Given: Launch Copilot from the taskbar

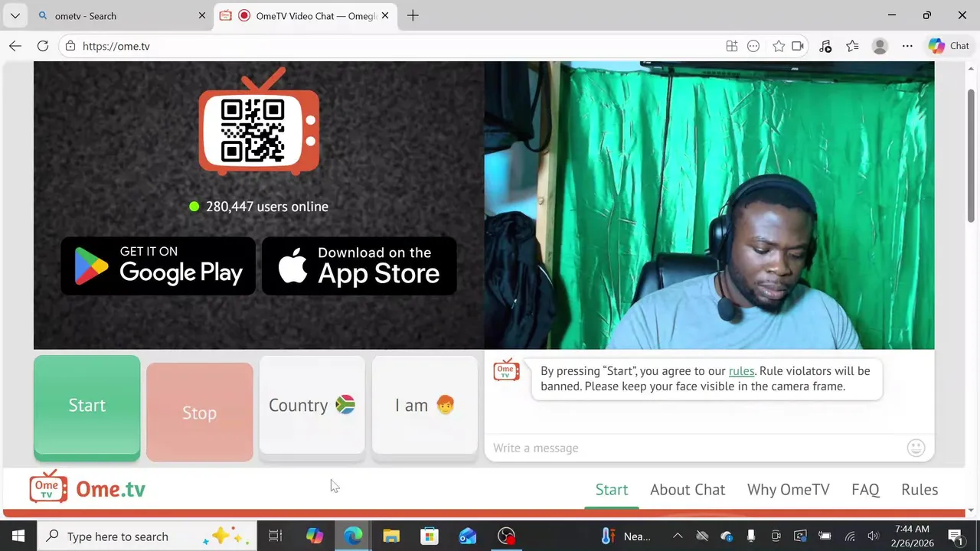Looking at the screenshot, I should click(x=315, y=536).
